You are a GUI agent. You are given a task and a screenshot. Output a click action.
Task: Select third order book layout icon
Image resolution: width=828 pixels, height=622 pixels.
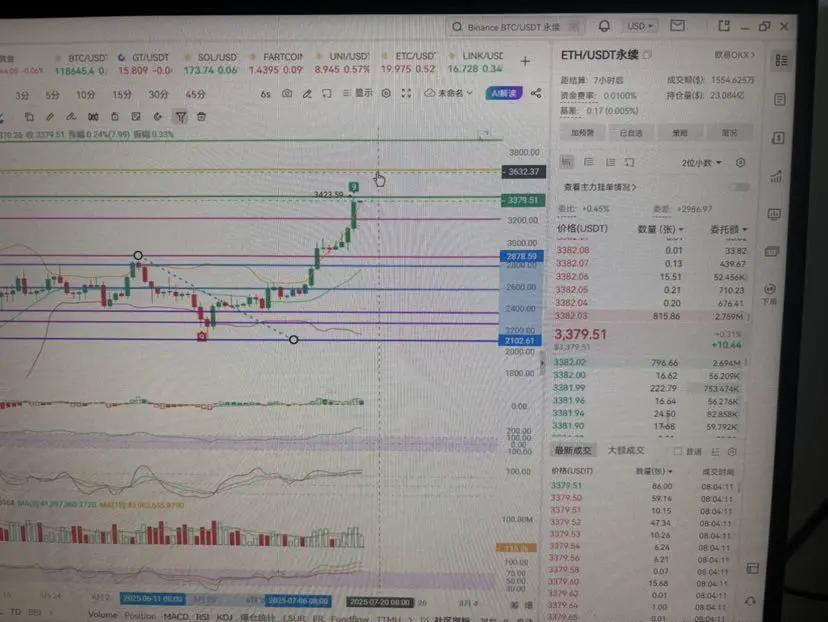click(x=610, y=162)
